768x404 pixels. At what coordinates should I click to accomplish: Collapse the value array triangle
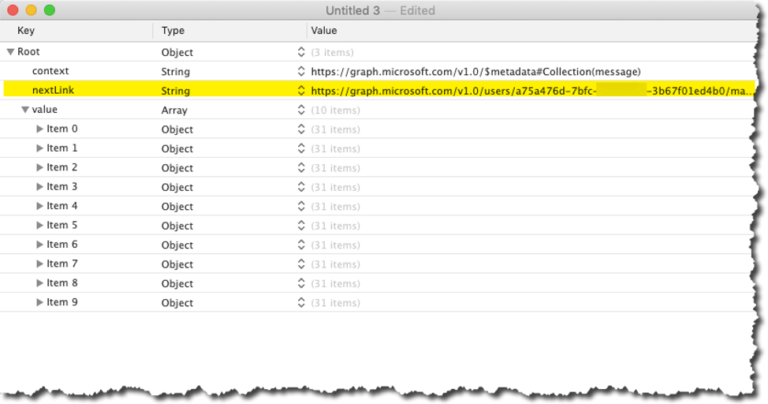25,110
